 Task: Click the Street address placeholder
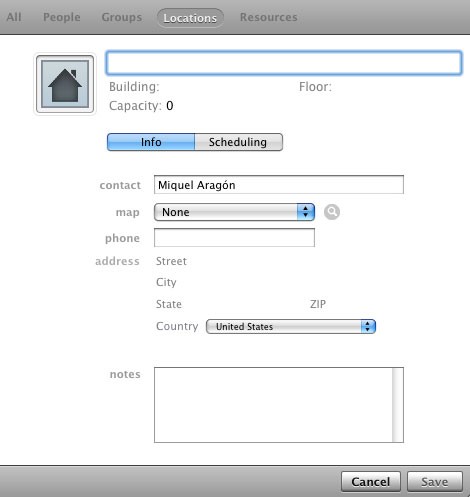click(171, 261)
